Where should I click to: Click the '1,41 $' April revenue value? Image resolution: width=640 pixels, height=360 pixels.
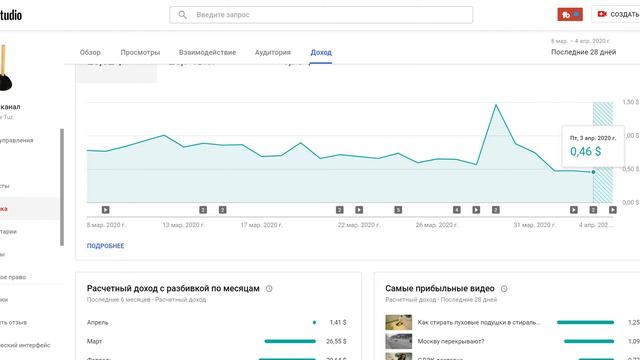[x=338, y=322]
